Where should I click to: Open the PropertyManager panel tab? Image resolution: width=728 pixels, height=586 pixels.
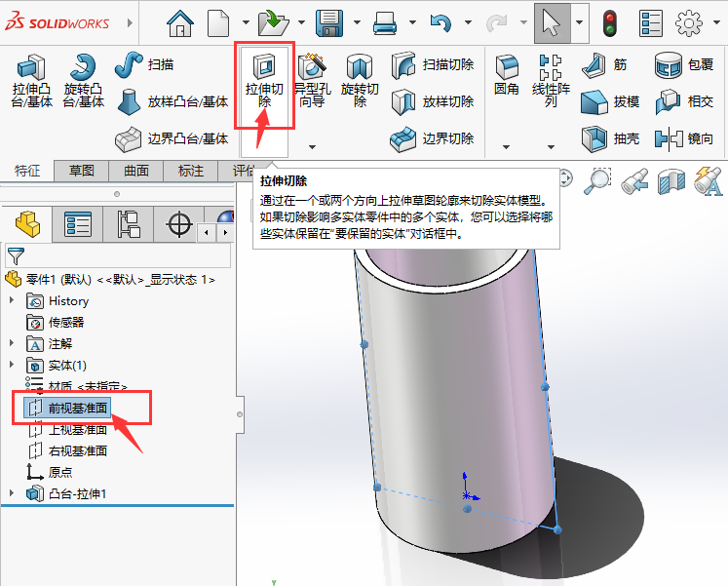[x=78, y=224]
